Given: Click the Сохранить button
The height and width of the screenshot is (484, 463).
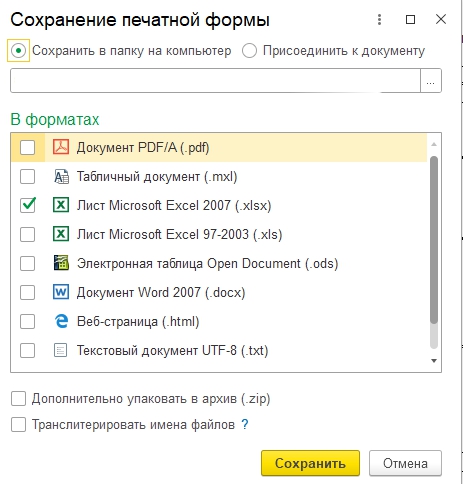Looking at the screenshot, I should tap(310, 463).
